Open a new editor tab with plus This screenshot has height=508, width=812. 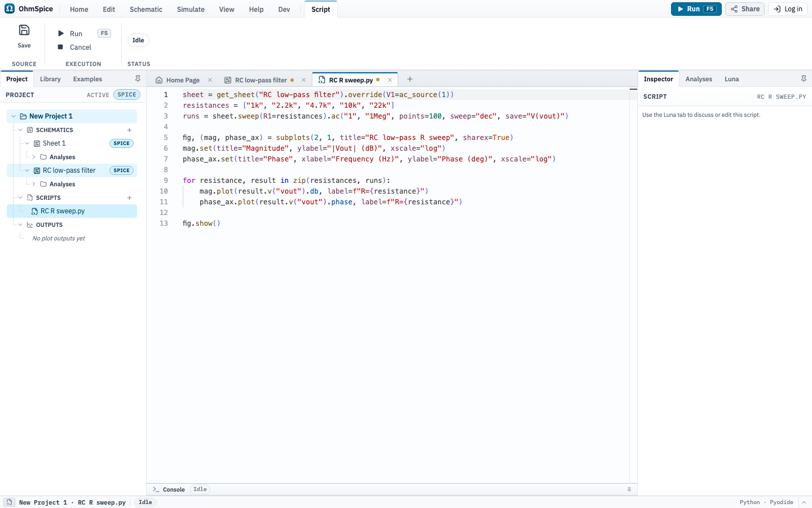tap(410, 79)
